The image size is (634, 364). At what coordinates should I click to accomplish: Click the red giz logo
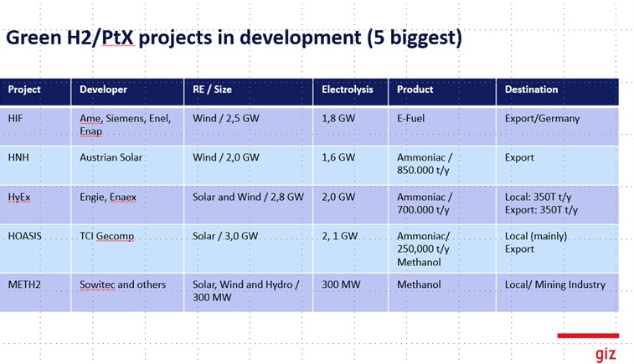(x=606, y=353)
